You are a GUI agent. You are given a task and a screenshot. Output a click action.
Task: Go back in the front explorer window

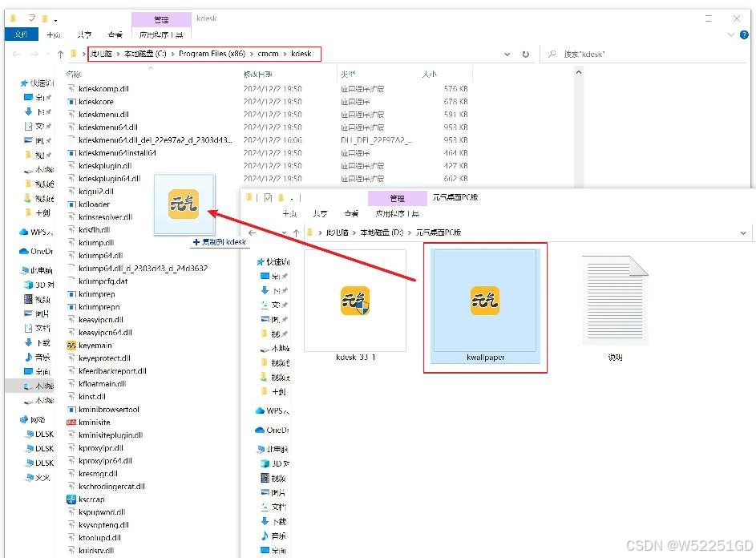click(x=253, y=232)
